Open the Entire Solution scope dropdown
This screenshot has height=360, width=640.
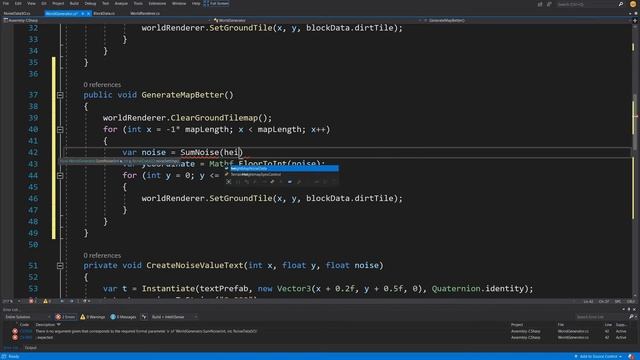pyautogui.click(x=27, y=317)
